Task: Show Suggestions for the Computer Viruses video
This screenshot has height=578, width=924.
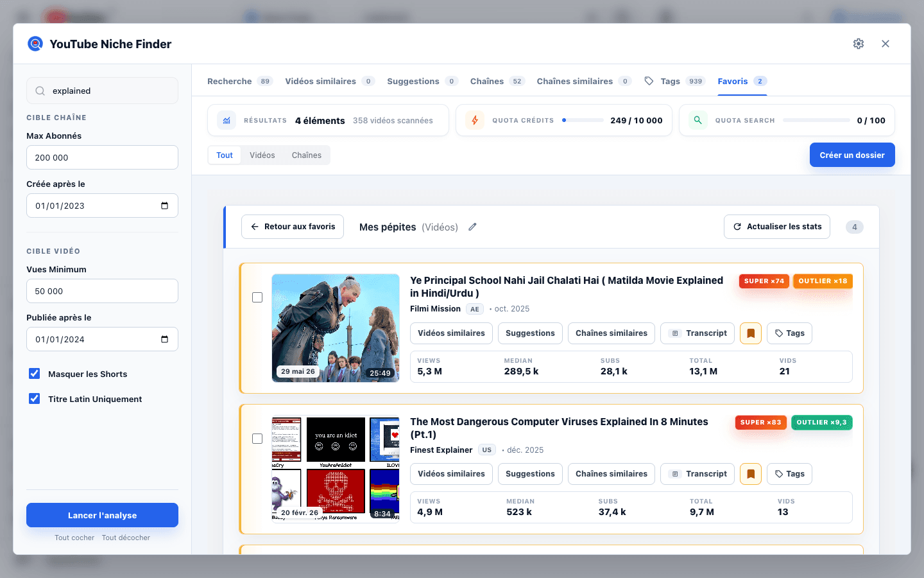Action: point(530,474)
